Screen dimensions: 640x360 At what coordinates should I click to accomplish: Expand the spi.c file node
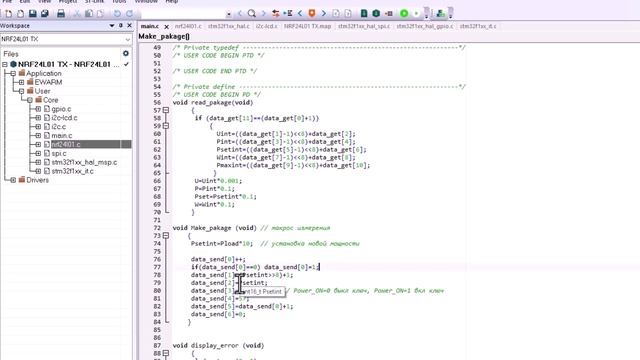[x=38, y=153]
